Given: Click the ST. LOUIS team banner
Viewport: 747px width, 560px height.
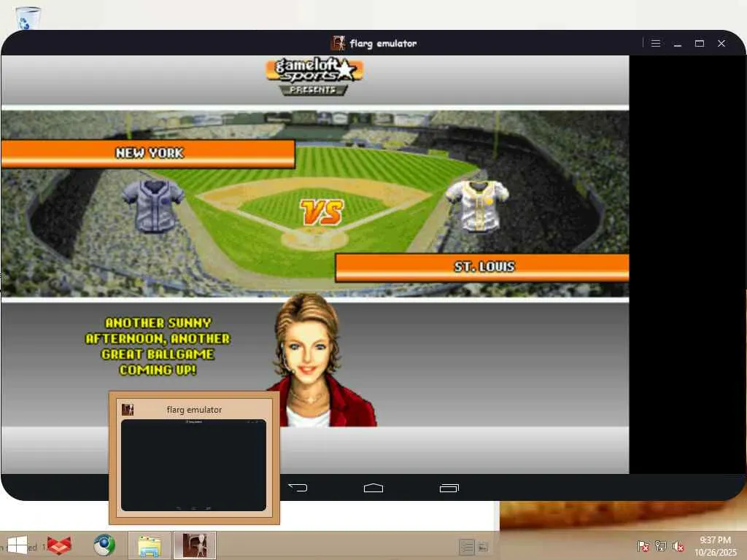Looking at the screenshot, I should tap(482, 267).
